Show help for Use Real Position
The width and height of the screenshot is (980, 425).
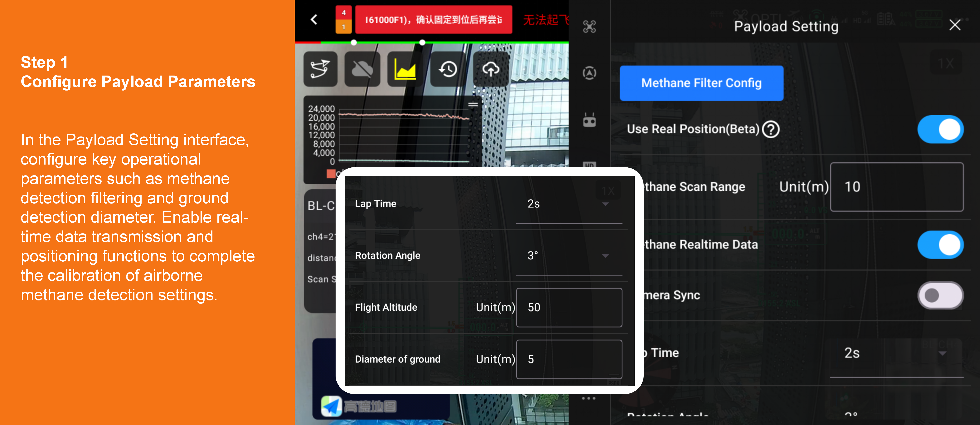pos(771,129)
